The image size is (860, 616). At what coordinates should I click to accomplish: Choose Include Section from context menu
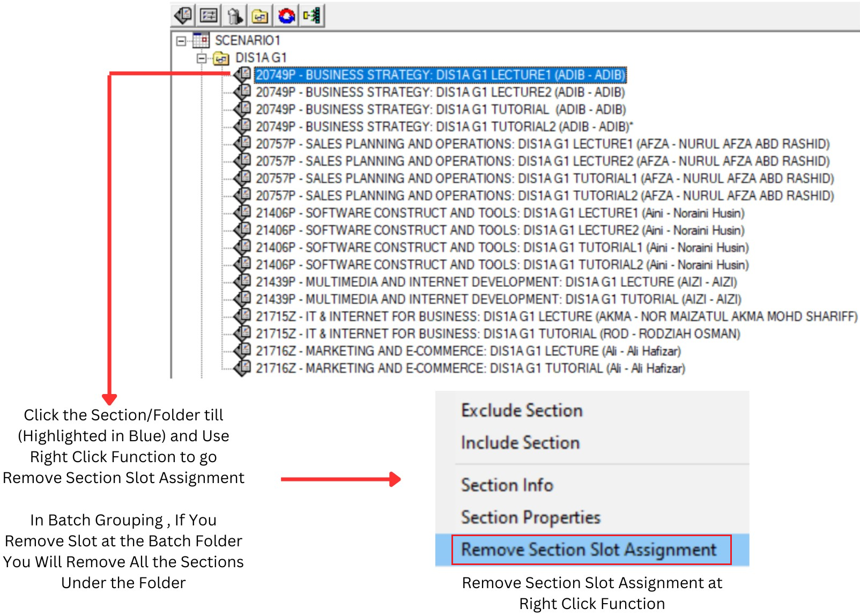pyautogui.click(x=520, y=442)
